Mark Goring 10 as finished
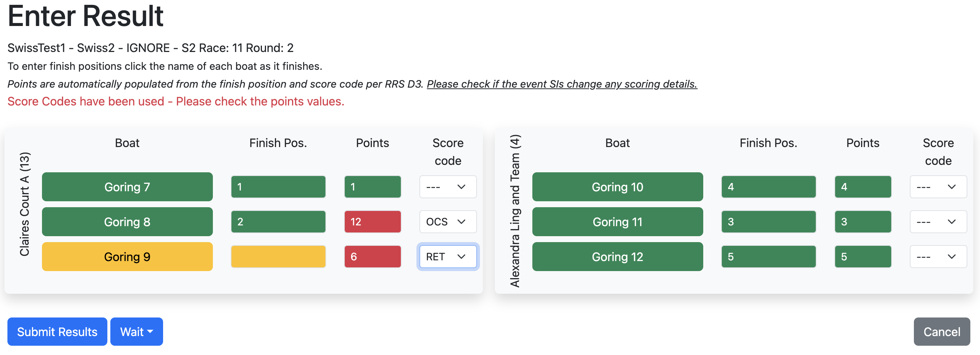Screen dimensions: 980x355 617,187
